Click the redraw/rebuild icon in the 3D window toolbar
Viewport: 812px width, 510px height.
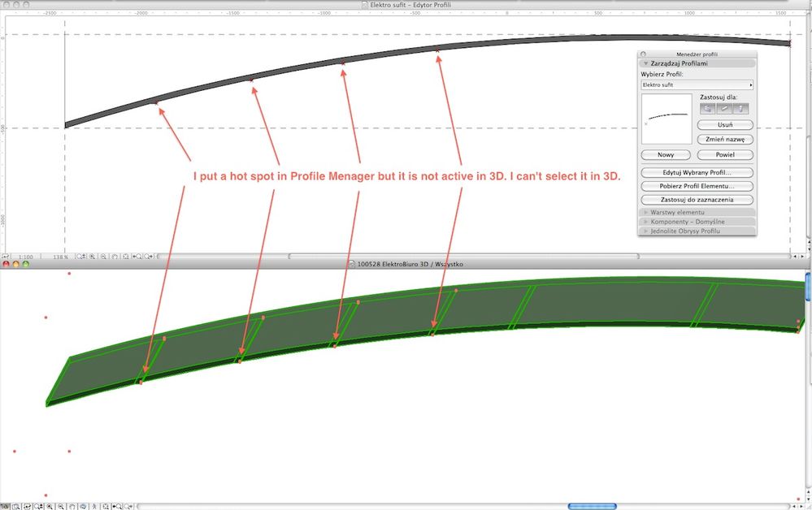(27, 507)
